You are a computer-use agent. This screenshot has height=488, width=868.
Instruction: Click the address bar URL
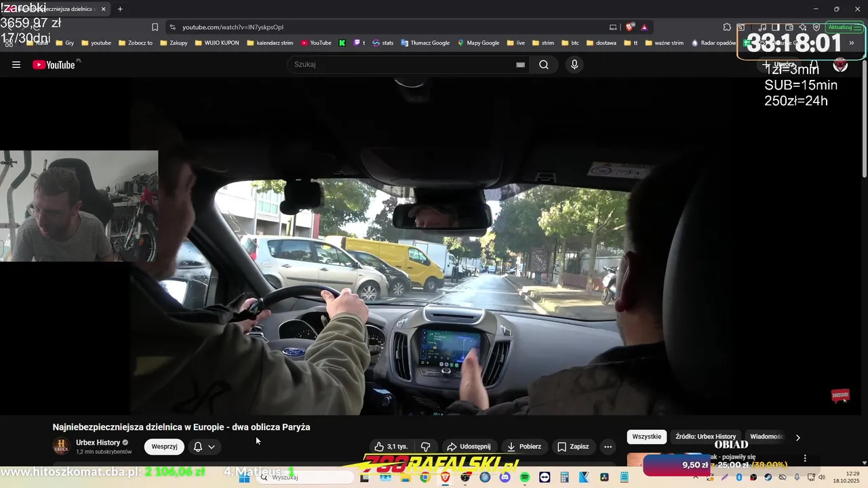(233, 27)
